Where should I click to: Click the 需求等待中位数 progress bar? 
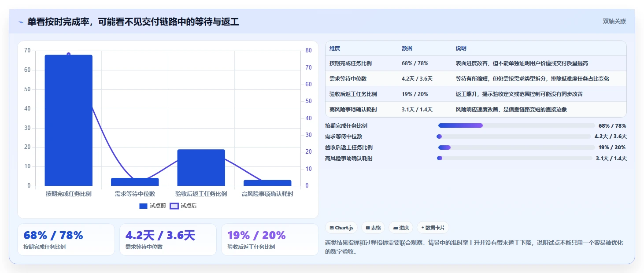(514, 136)
